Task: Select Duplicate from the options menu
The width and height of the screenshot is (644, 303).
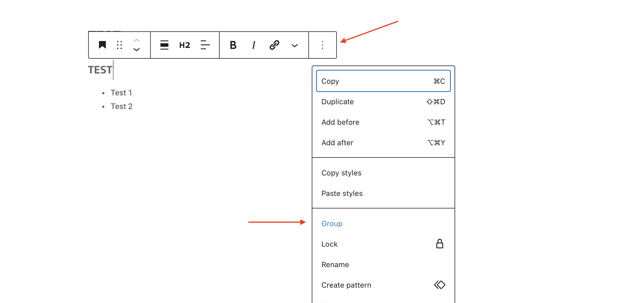Action: (337, 102)
